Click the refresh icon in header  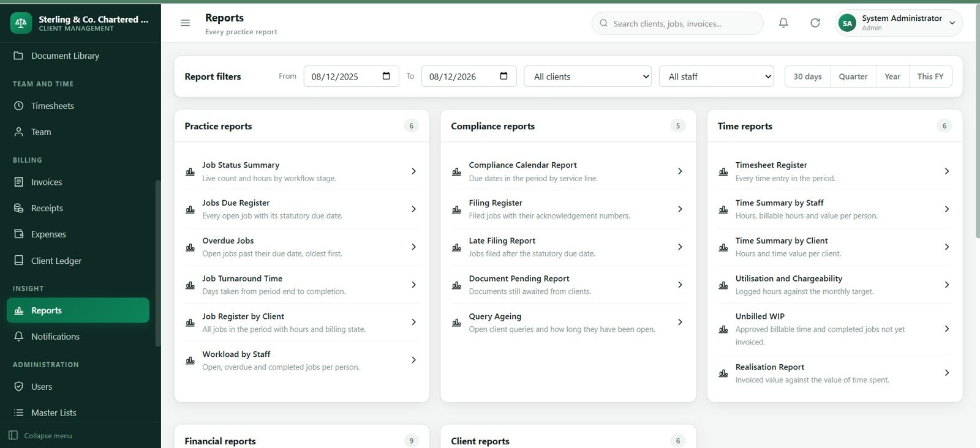(x=815, y=23)
